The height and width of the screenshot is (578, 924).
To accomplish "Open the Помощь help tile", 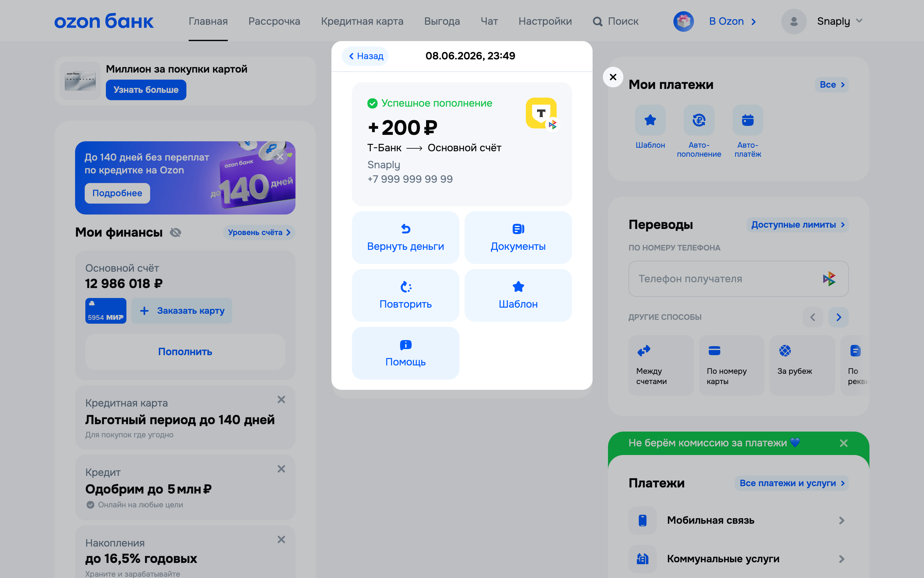I will tap(406, 353).
